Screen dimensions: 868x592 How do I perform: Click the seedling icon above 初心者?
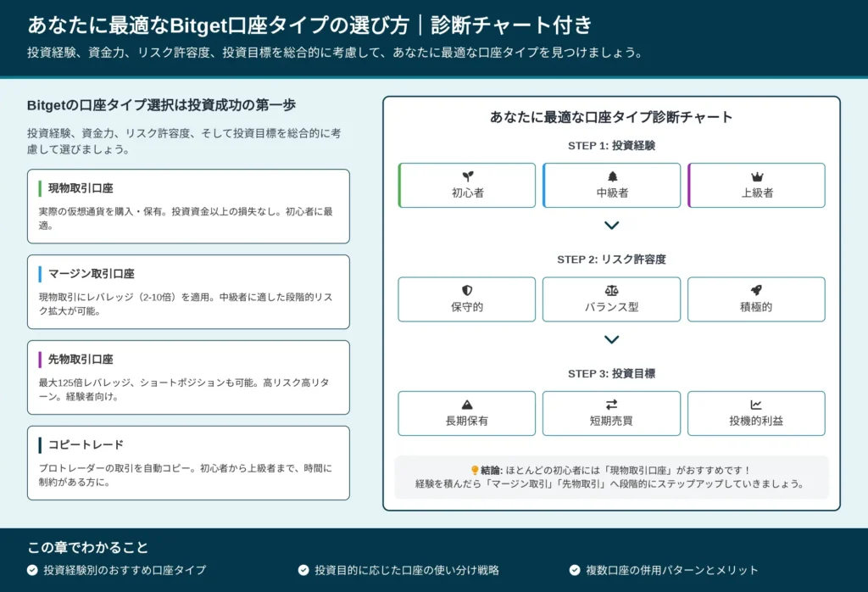[468, 176]
